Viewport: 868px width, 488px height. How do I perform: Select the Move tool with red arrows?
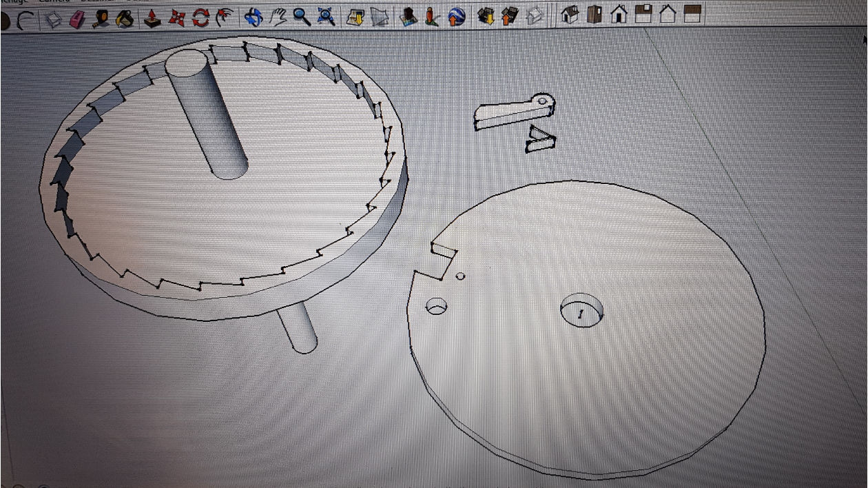point(176,18)
